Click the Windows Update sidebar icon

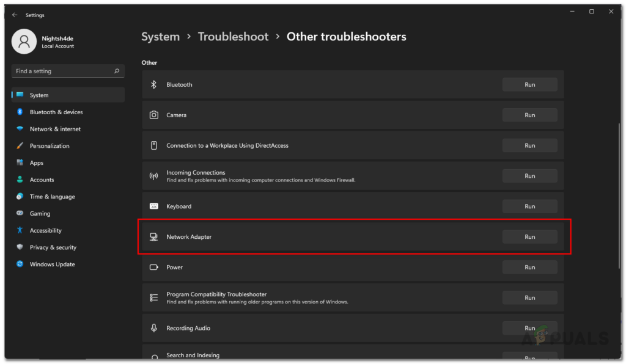tap(20, 264)
